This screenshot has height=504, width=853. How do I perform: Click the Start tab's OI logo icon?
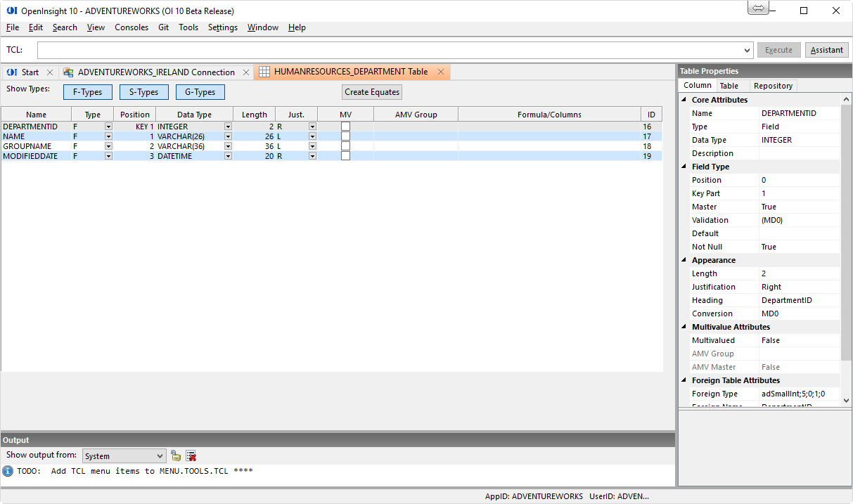(x=12, y=72)
